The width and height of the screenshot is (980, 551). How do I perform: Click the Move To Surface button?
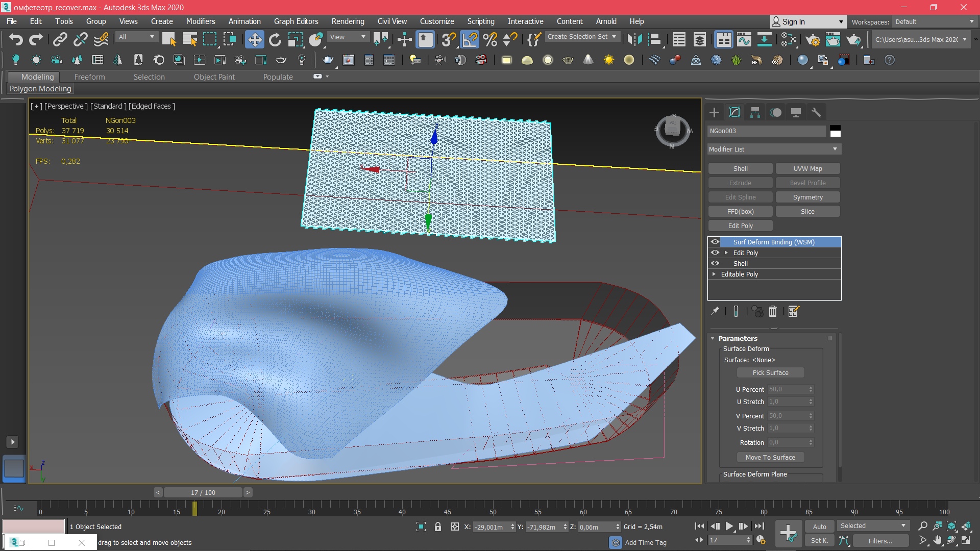pos(770,457)
